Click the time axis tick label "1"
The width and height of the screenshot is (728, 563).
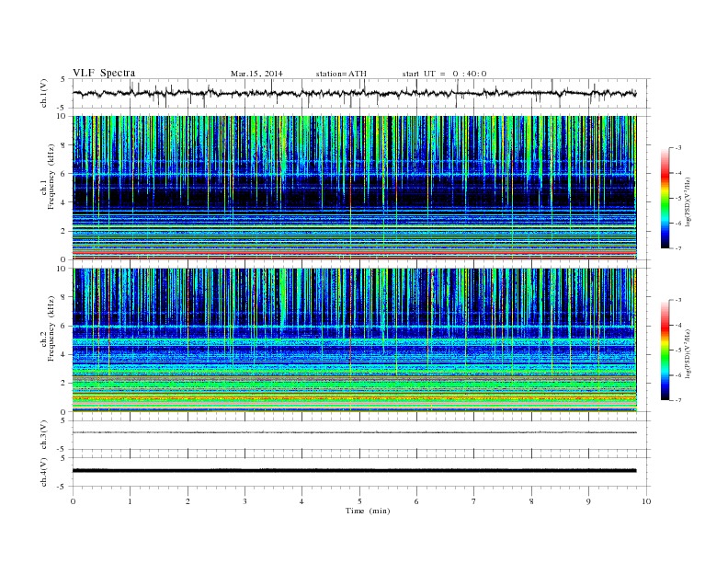pos(130,501)
